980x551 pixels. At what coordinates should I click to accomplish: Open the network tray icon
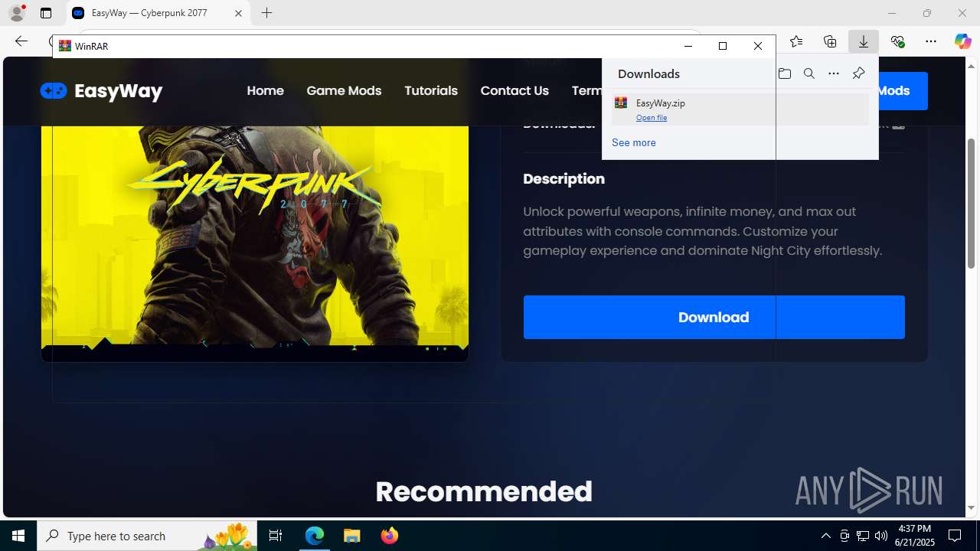coord(863,536)
